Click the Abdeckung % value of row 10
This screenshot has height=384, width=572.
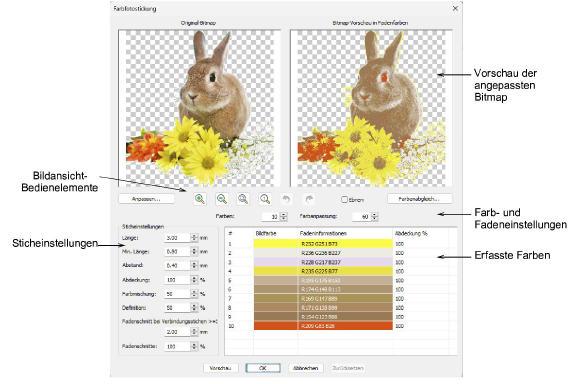pos(399,326)
